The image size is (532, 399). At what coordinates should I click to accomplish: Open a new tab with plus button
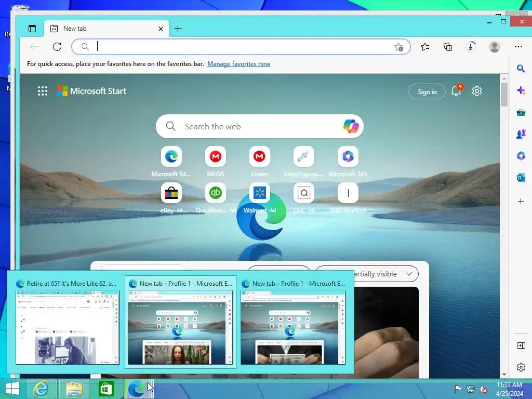tap(178, 29)
